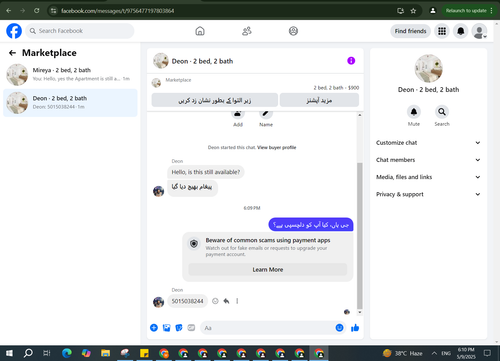
Task: Bookmark this page with star icon
Action: coord(413,11)
